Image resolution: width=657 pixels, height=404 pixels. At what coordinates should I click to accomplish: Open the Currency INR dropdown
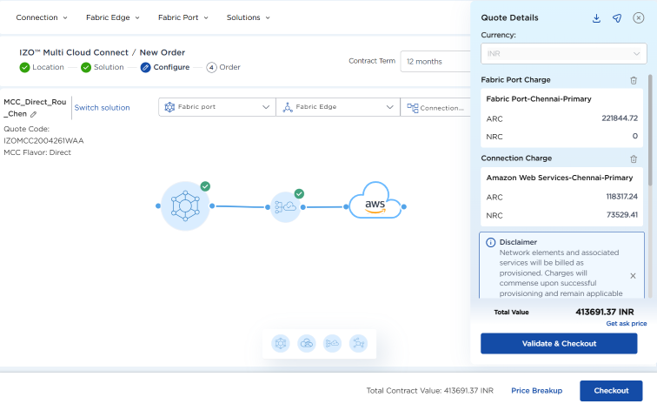pos(564,54)
